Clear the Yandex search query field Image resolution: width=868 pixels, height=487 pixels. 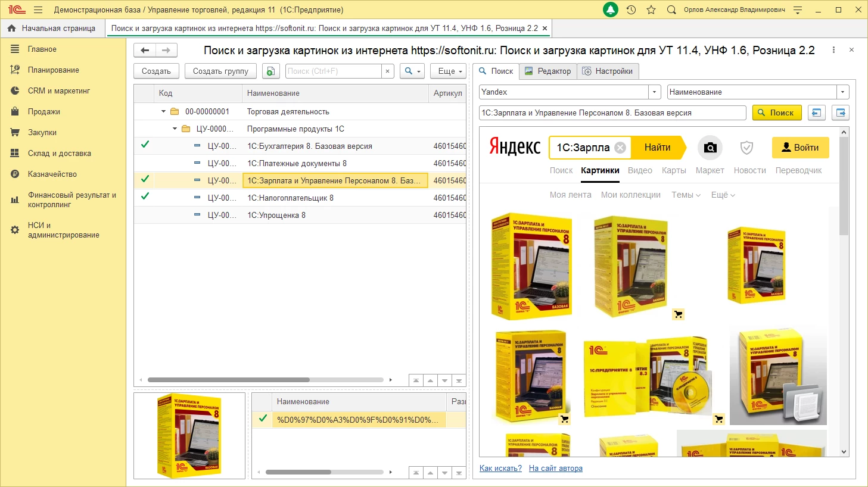(620, 148)
